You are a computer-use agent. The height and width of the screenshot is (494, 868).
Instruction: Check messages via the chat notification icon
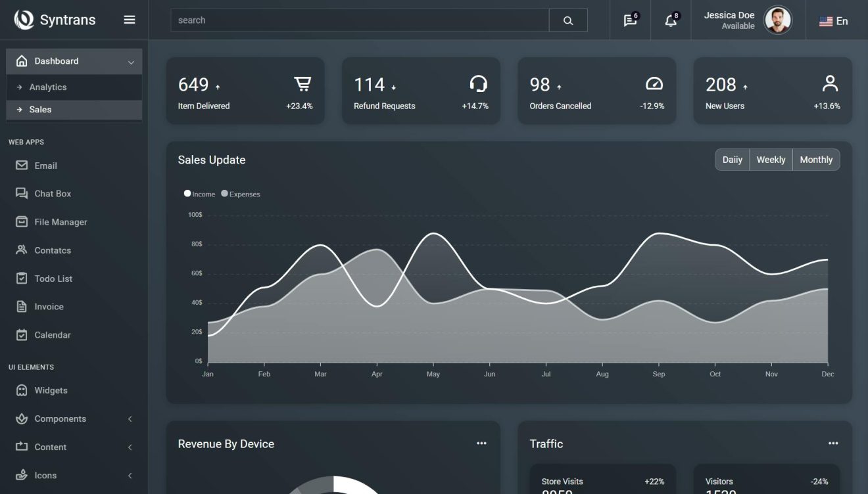pyautogui.click(x=629, y=20)
